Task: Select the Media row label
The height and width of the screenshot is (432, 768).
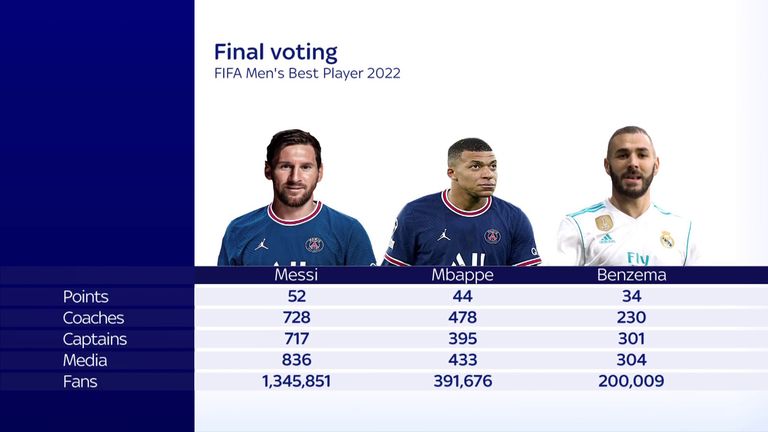Action: tap(85, 360)
